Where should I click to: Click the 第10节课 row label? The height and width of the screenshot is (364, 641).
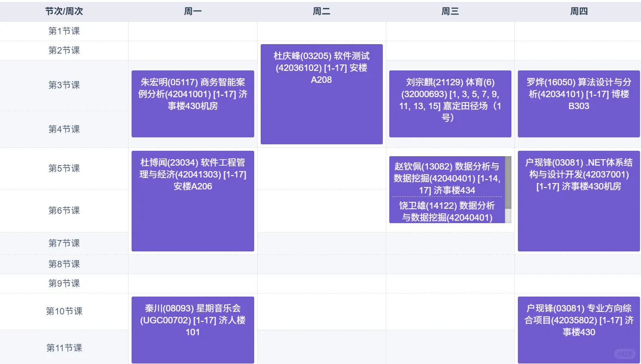tap(64, 311)
